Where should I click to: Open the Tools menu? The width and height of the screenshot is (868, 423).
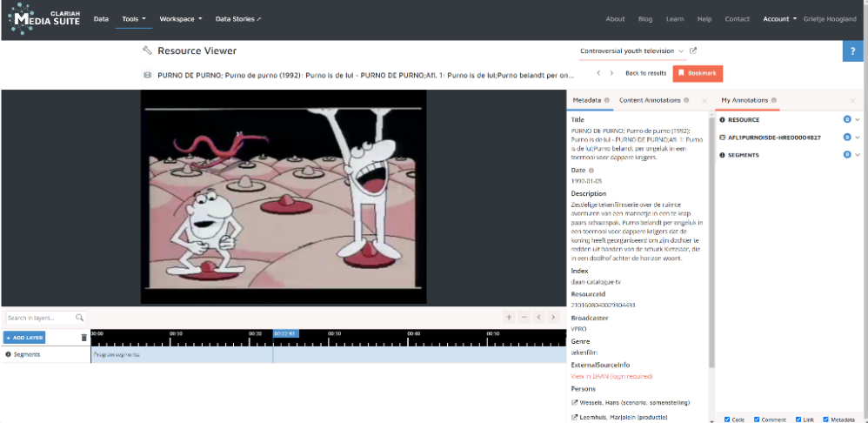(133, 18)
